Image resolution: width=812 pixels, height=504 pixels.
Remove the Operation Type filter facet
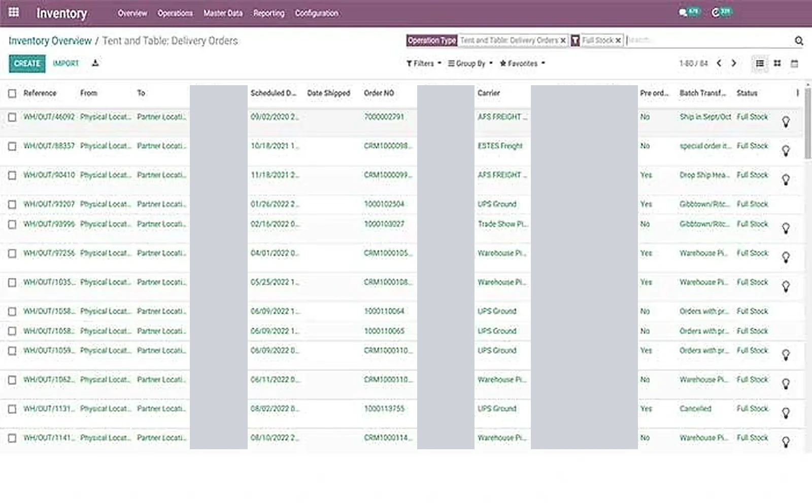563,41
